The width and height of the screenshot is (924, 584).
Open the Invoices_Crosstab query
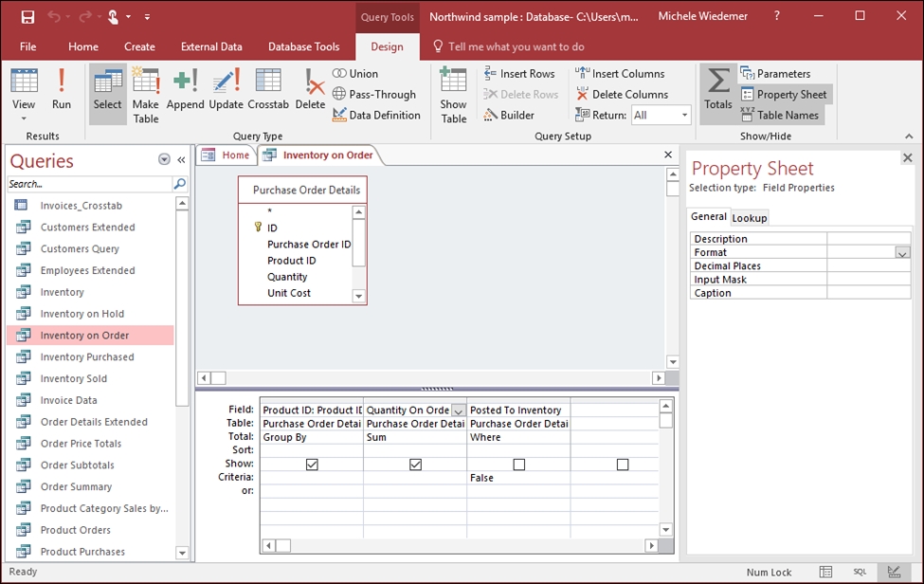tap(82, 206)
